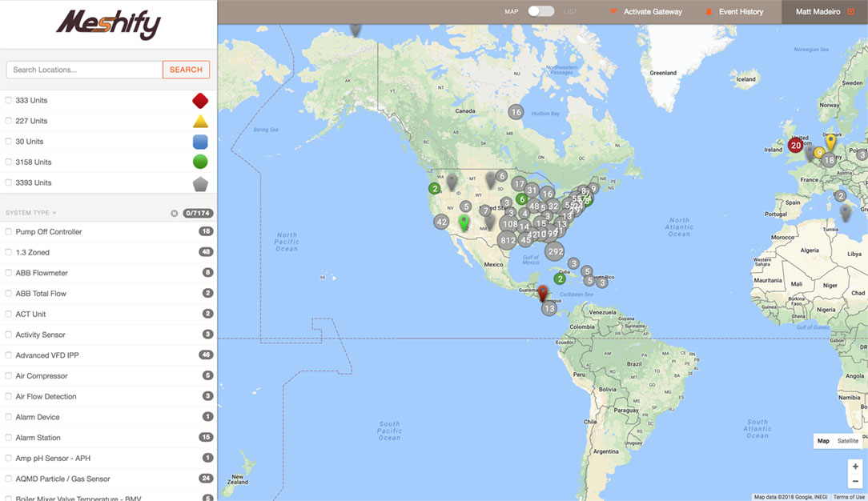Open the red 20 cluster marker over the UK
This screenshot has width=868, height=501.
click(x=795, y=146)
